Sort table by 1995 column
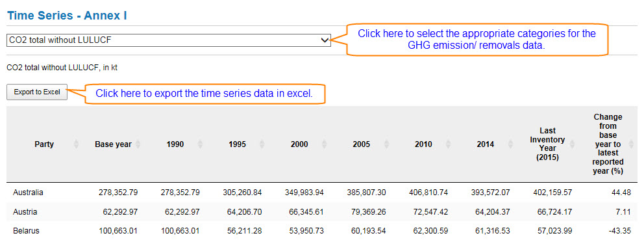 pos(238,144)
